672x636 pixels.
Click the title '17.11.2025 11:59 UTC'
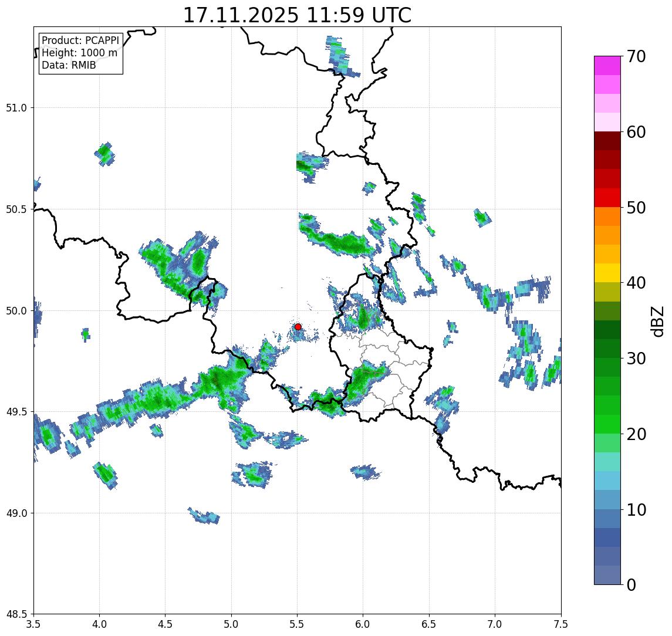(x=297, y=15)
